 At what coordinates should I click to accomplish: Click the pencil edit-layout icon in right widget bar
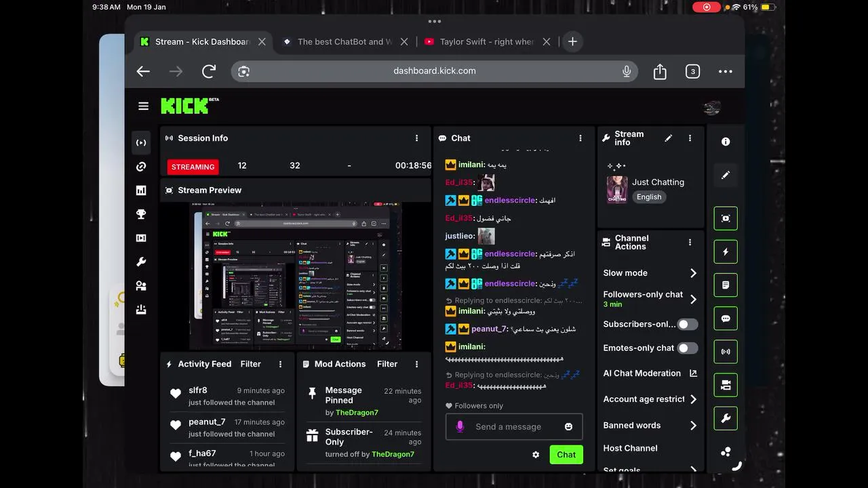(x=726, y=175)
